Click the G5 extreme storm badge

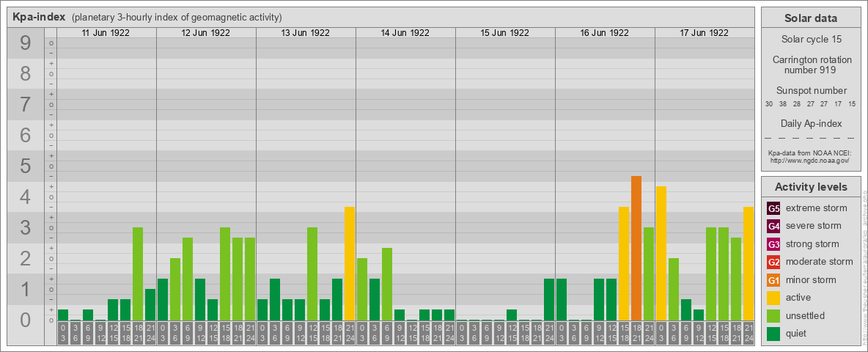click(x=773, y=208)
